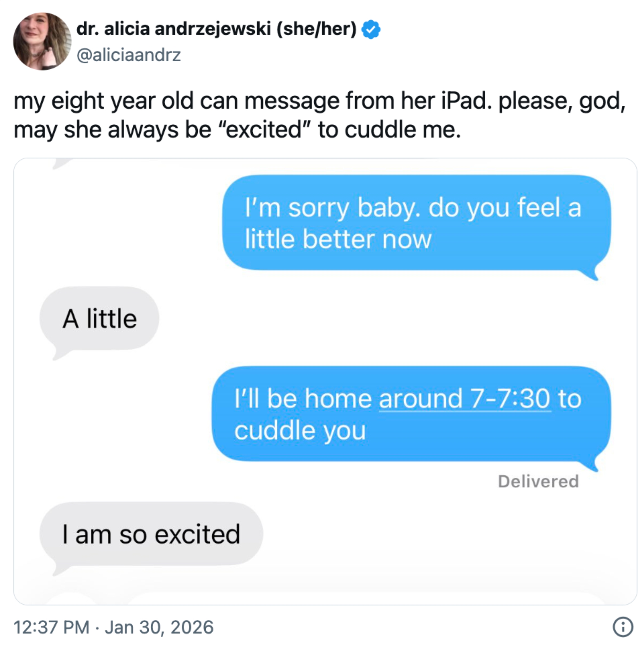
Task: Click the tweet info circle icon
Action: click(622, 627)
